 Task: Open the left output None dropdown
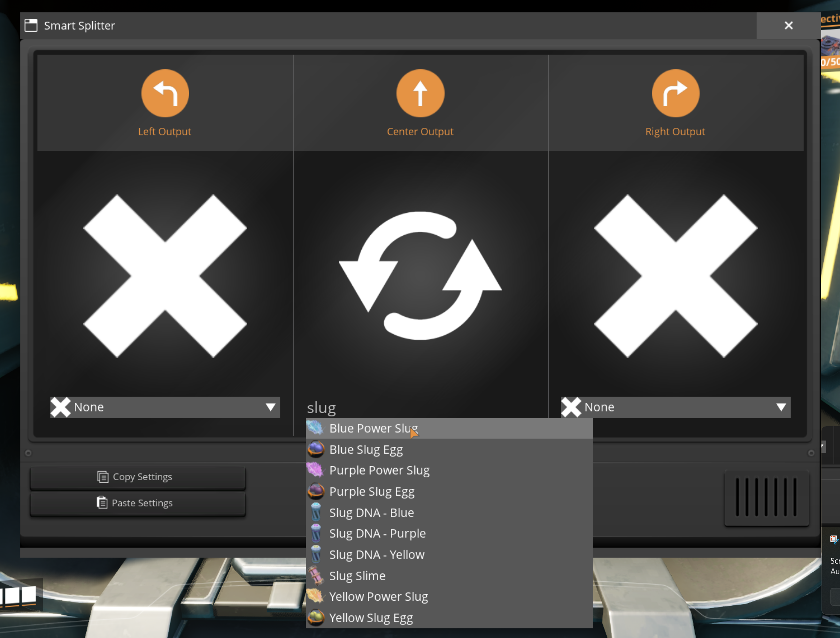(165, 407)
